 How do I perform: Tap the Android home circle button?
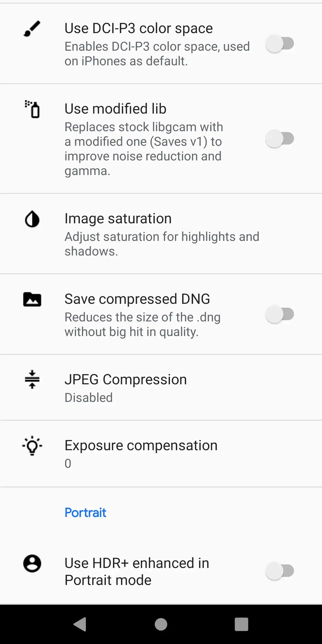161,624
